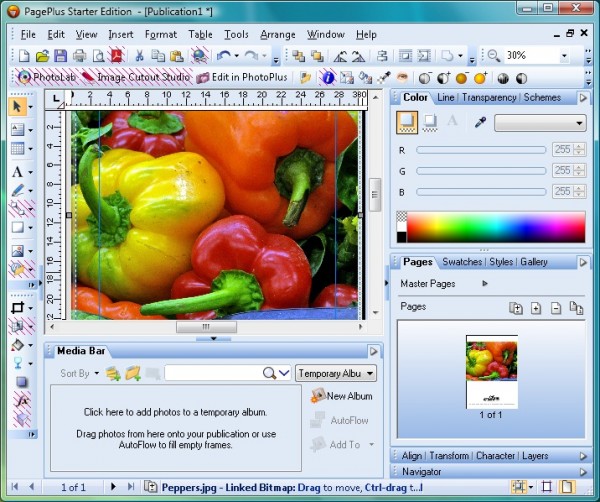Click the Media Bar search field
Viewport: 600px width, 502px height.
tap(213, 373)
